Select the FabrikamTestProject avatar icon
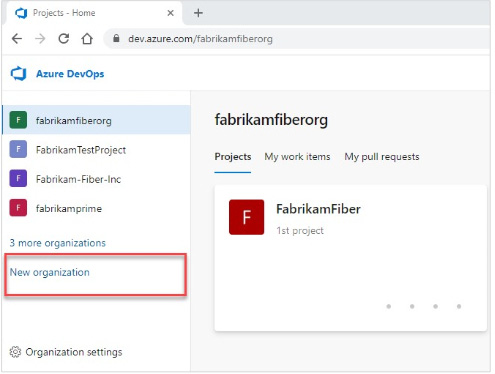This screenshot has width=495, height=374. 18,149
